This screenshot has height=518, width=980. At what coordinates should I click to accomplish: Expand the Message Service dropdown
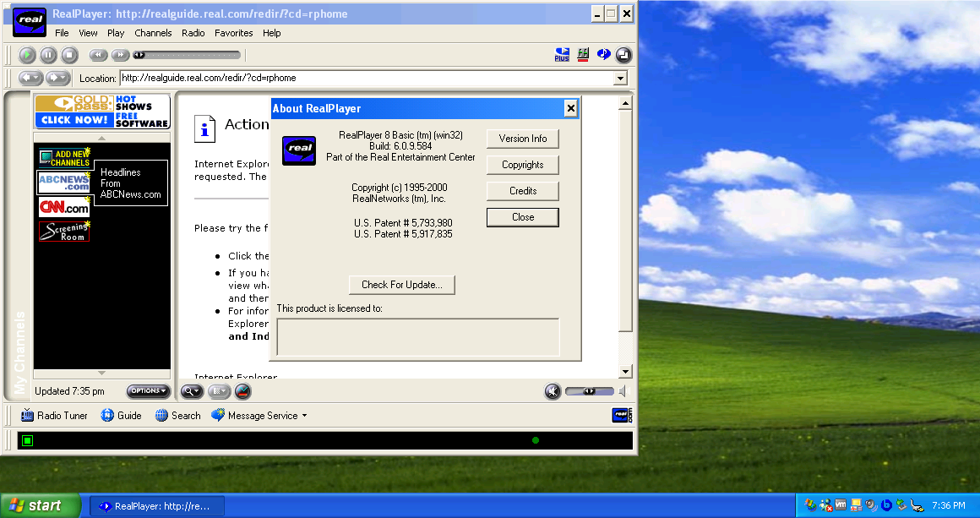tap(304, 416)
